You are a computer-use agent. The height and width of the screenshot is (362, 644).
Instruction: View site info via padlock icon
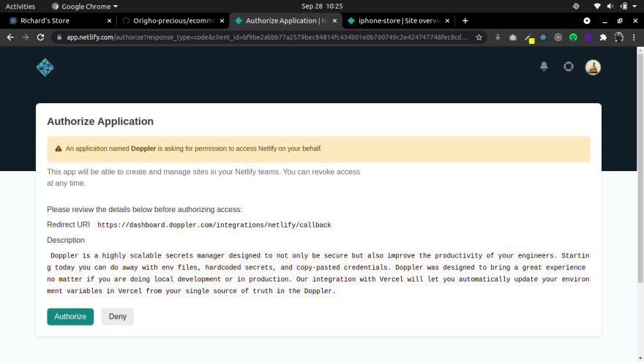point(59,37)
